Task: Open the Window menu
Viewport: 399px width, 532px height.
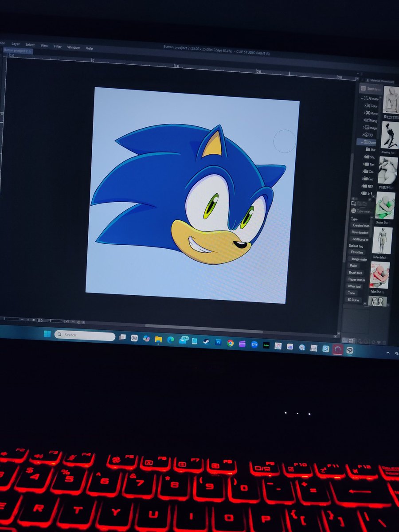Action: point(74,47)
